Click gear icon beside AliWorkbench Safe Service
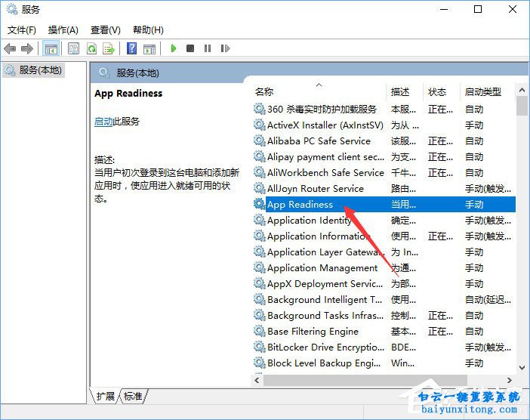530x420 pixels. coord(259,172)
